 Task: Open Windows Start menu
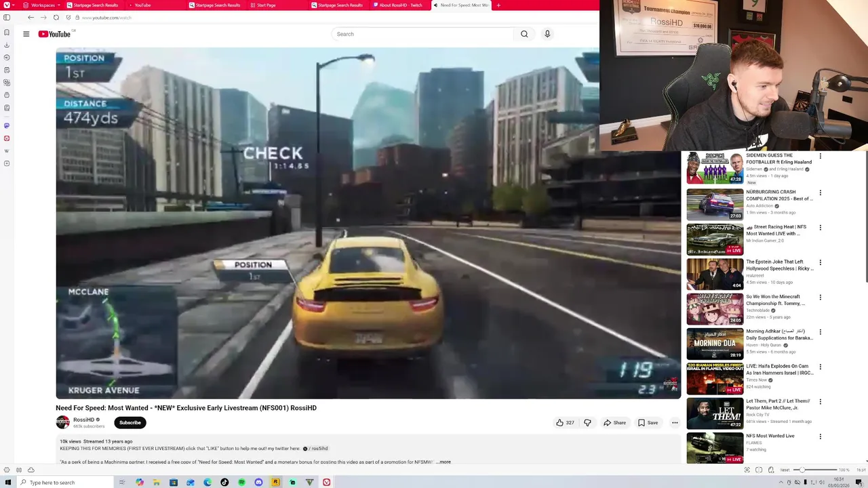[x=8, y=483]
